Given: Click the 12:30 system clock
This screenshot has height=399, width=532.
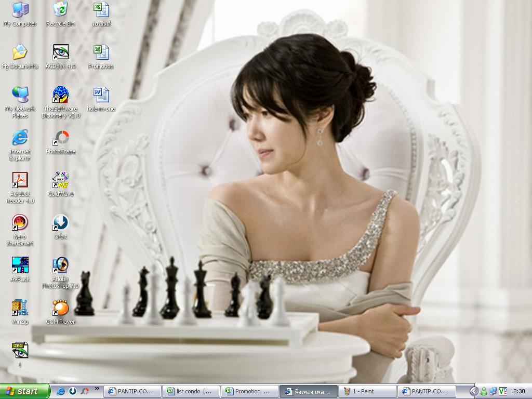Looking at the screenshot, I should pos(518,392).
